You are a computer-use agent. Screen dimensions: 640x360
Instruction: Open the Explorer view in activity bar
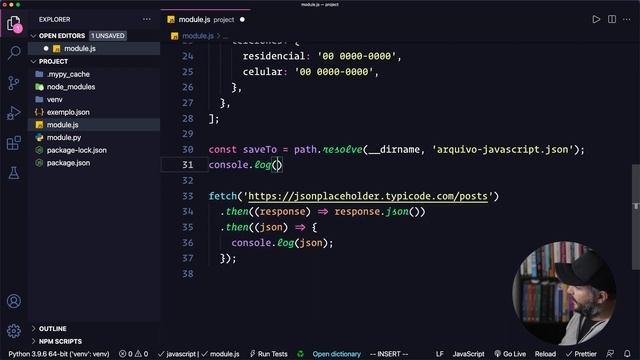click(14, 23)
